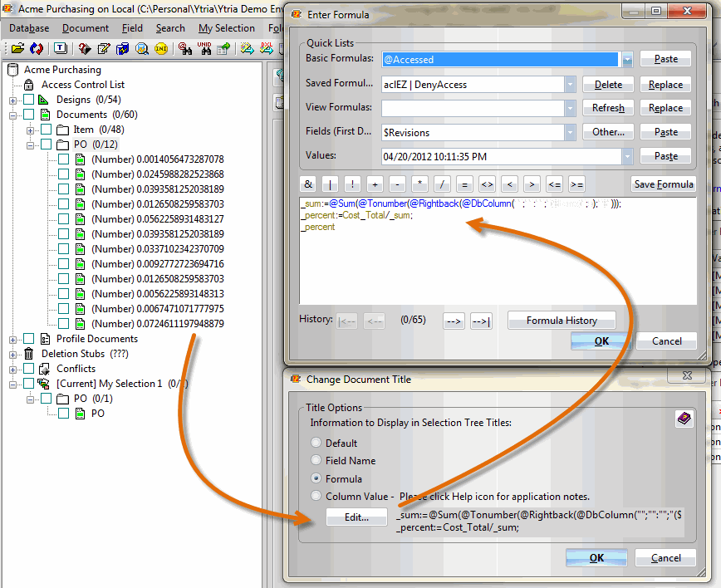Select the Default radio button
The height and width of the screenshot is (588, 721).
pos(316,443)
